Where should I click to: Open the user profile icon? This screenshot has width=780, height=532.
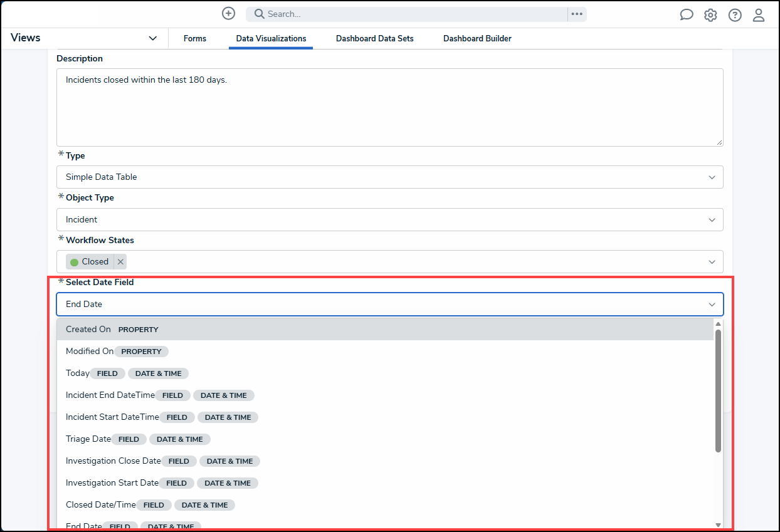pos(759,15)
